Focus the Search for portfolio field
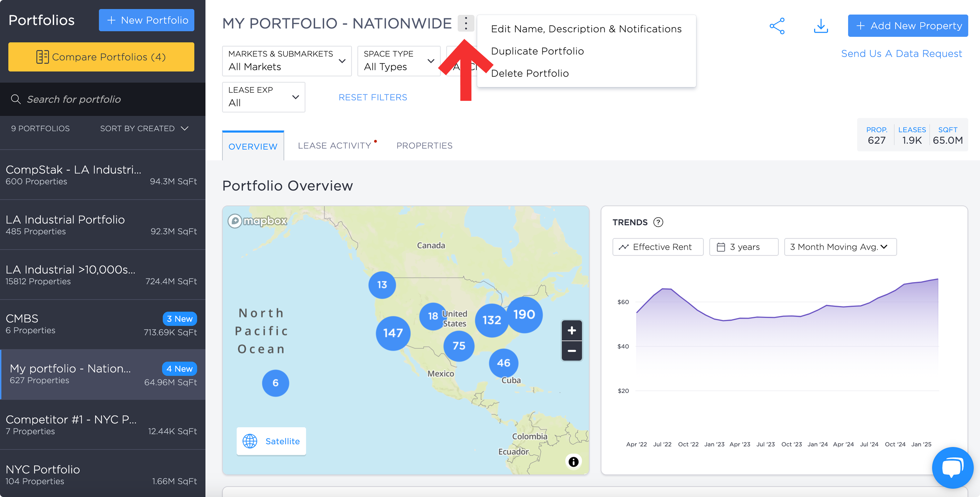This screenshot has width=980, height=497. pyautogui.click(x=103, y=99)
